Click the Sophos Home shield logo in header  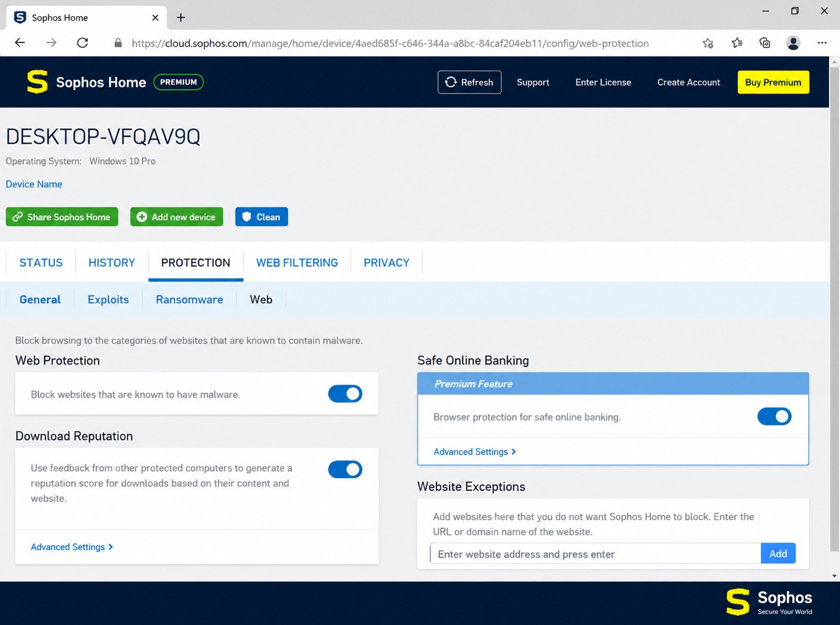[x=38, y=82]
